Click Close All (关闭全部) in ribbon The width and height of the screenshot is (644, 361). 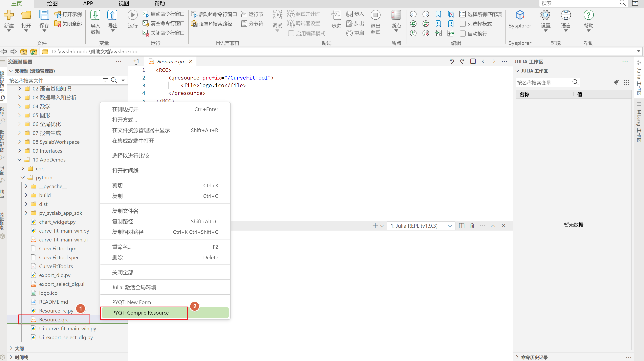point(68,24)
